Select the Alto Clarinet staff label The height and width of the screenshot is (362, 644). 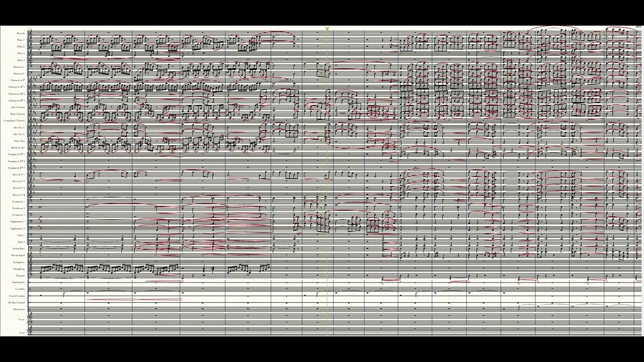(x=18, y=107)
